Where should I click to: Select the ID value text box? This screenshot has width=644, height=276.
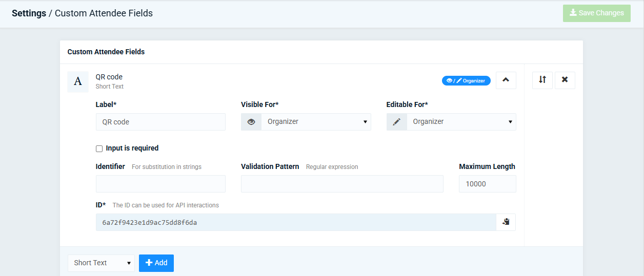[296, 222]
